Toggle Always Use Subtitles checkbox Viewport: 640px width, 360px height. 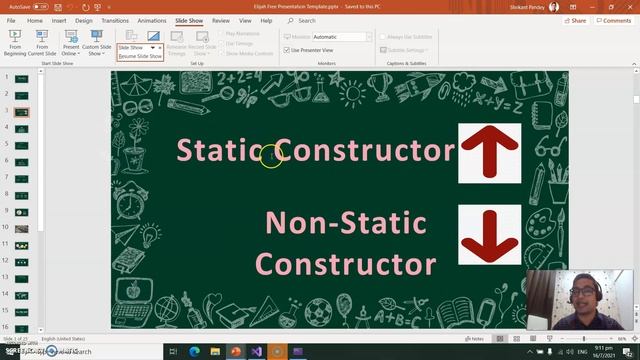pos(382,37)
